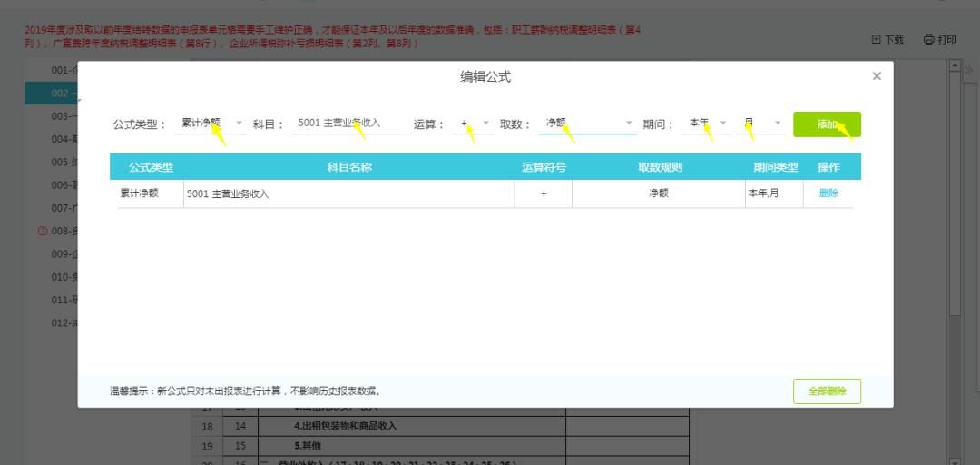Screen dimensions: 980x465
Task: Click the 操作 column header
Action: pos(828,167)
